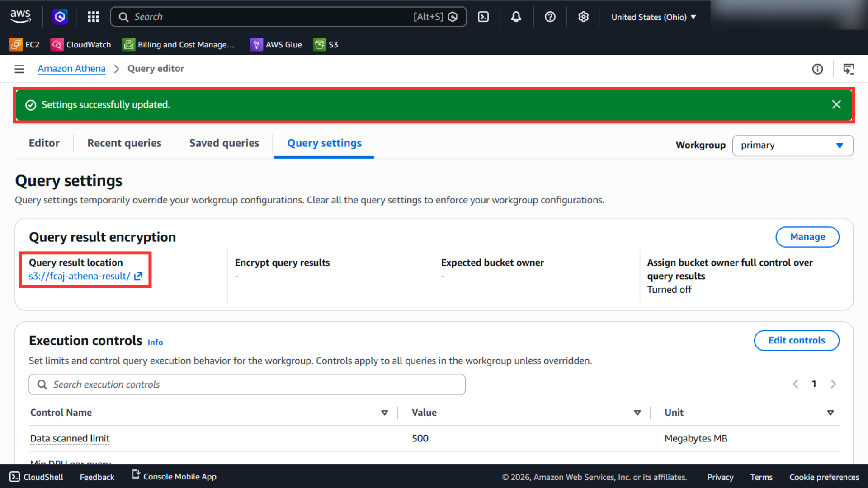Image resolution: width=868 pixels, height=488 pixels.
Task: Click the CloudShell icon in footer
Action: coord(14,477)
